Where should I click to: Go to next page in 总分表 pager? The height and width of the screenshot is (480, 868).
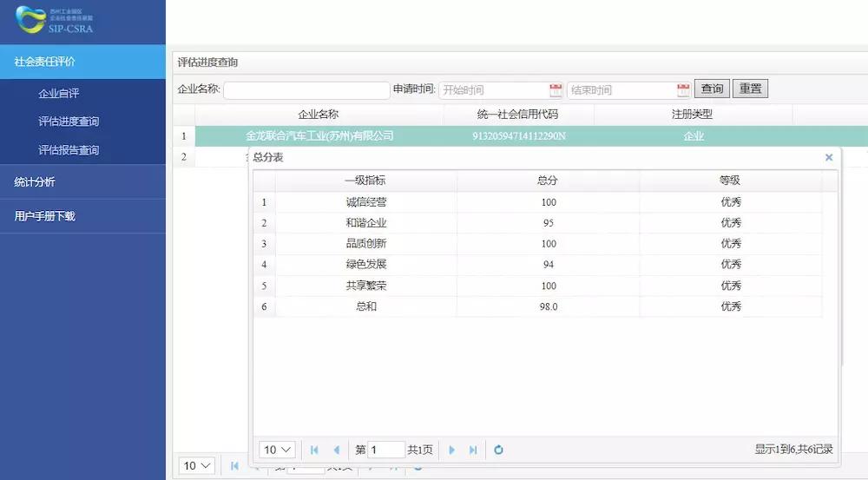(451, 450)
